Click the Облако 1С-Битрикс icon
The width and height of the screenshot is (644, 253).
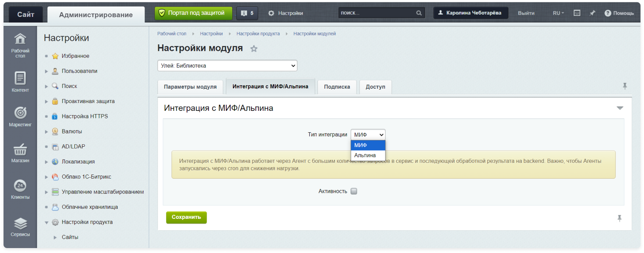pyautogui.click(x=55, y=177)
